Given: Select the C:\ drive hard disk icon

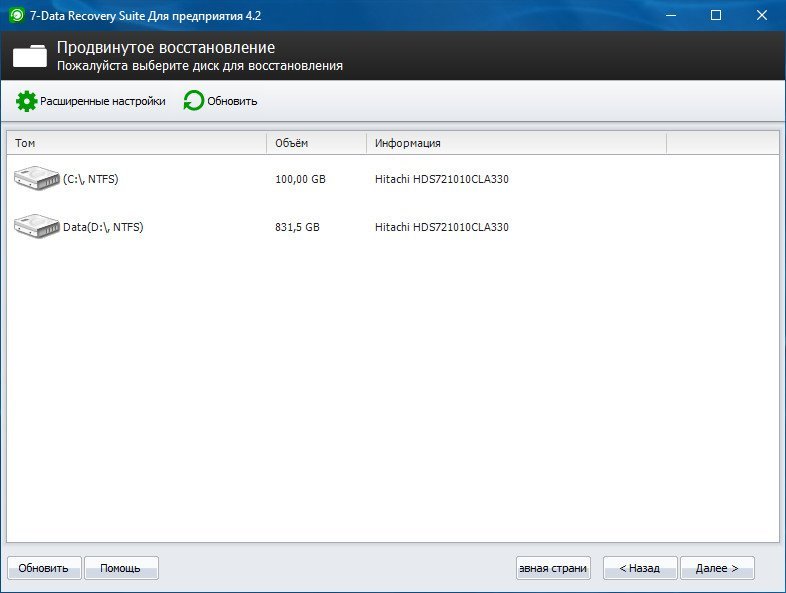Looking at the screenshot, I should (37, 178).
